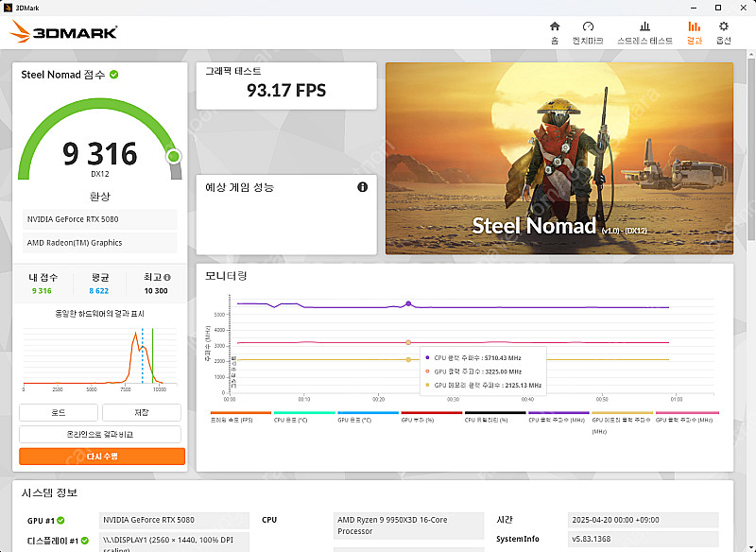Viewport: 756px width, 552px height.
Task: Click the green check beside 디스플레이 #1
Action: click(x=85, y=541)
